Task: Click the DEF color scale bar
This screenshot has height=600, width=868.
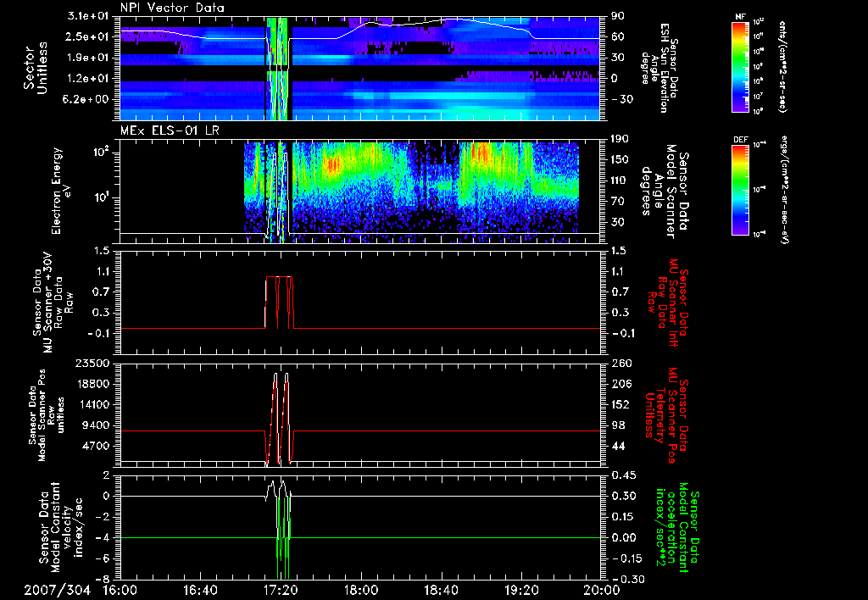Action: 740,190
